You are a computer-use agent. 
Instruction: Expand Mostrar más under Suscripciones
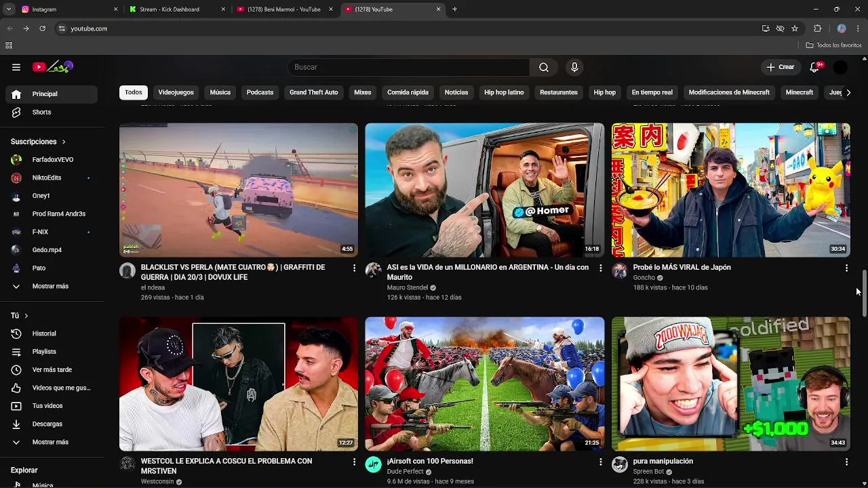tap(51, 286)
